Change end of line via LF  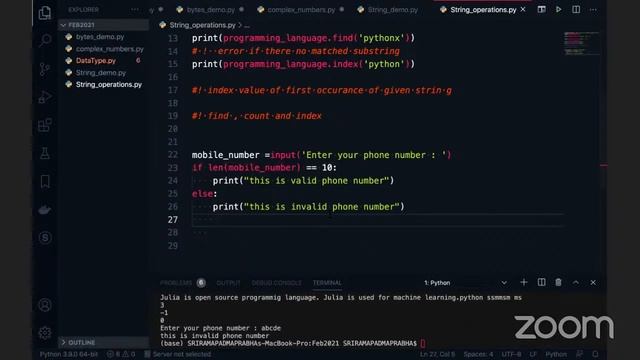click(x=533, y=354)
